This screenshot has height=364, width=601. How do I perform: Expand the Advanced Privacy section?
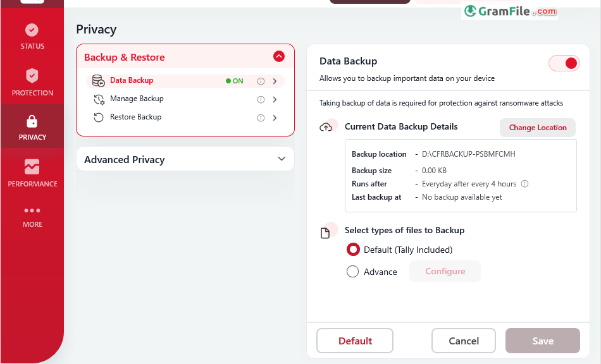pyautogui.click(x=282, y=159)
